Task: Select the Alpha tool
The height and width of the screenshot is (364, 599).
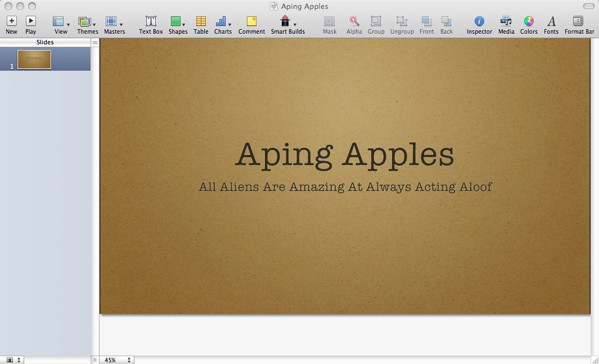Action: 354,22
